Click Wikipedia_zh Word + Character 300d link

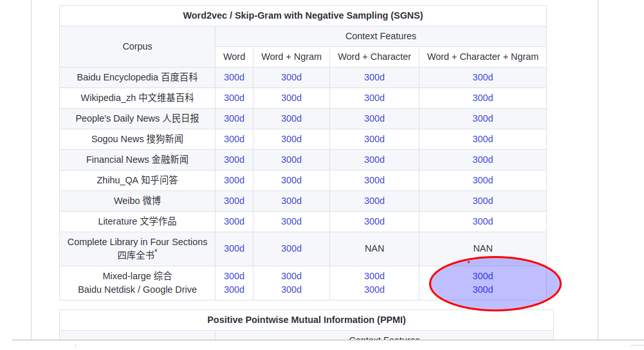click(374, 98)
